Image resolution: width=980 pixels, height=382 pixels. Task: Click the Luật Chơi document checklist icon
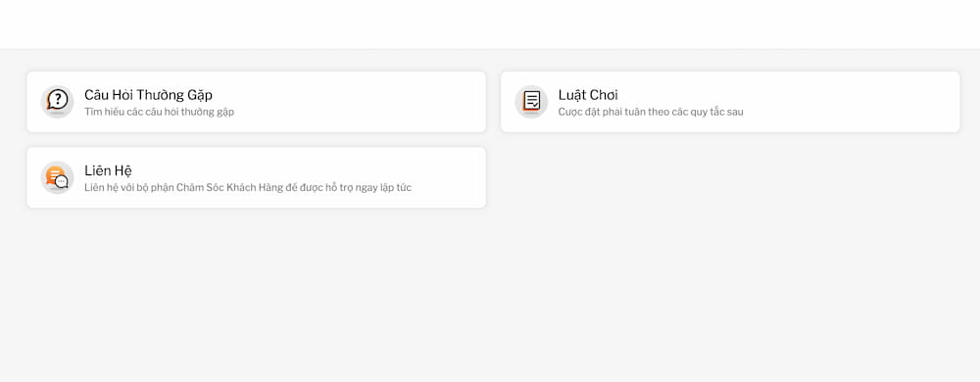pos(532,101)
